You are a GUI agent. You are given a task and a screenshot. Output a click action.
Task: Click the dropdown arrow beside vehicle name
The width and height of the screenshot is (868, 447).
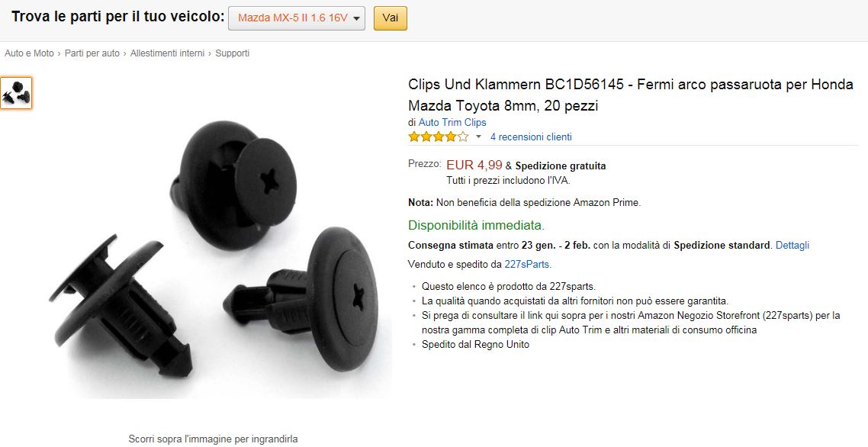click(356, 19)
